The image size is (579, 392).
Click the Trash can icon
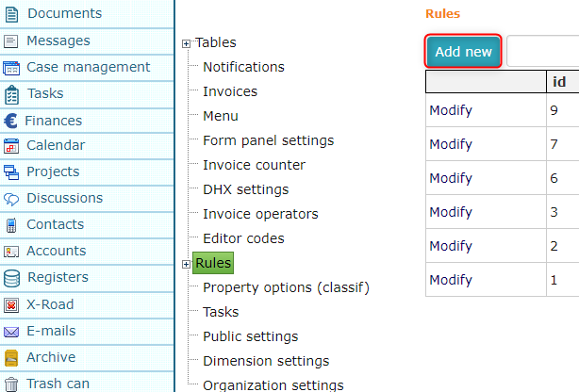[x=11, y=384]
